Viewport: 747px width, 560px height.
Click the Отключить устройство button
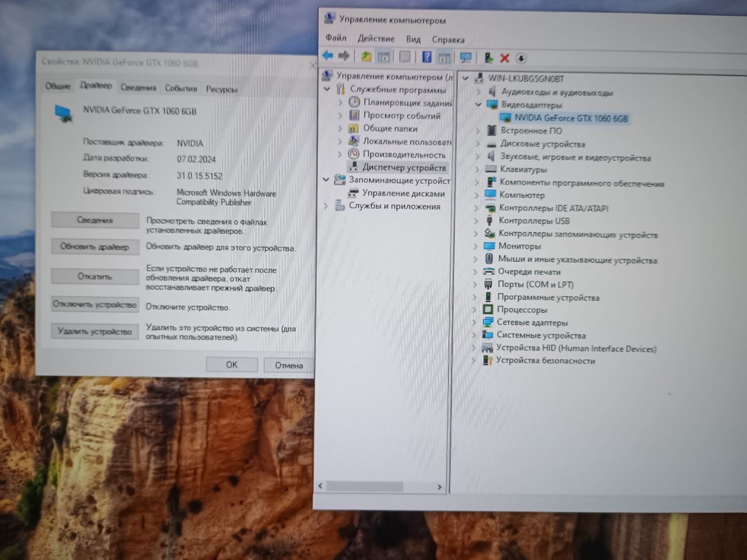click(x=95, y=304)
